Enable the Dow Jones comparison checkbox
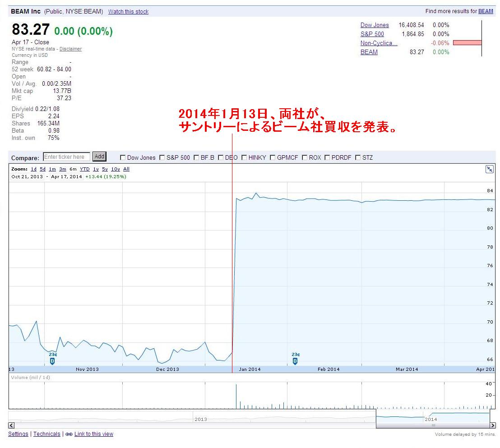Screen dimensions: 500x448 122,157
